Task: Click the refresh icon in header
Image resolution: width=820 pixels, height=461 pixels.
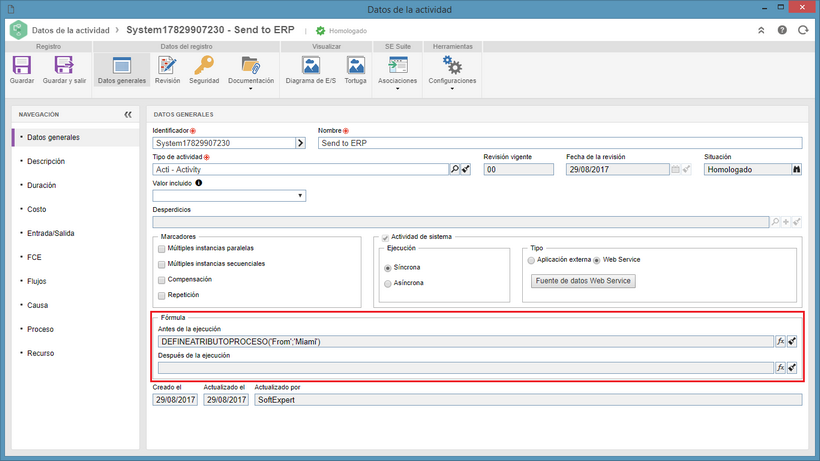Action: click(803, 30)
